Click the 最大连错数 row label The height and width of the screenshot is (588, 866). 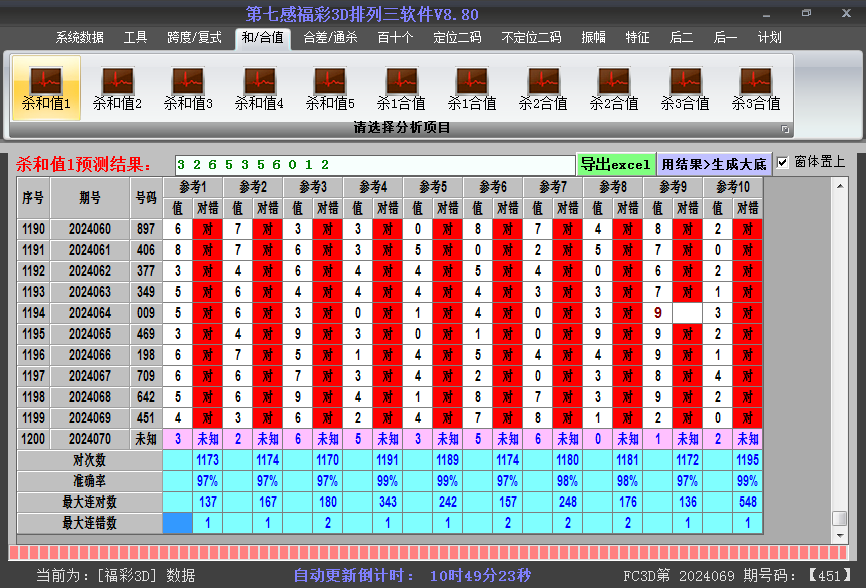(89, 523)
